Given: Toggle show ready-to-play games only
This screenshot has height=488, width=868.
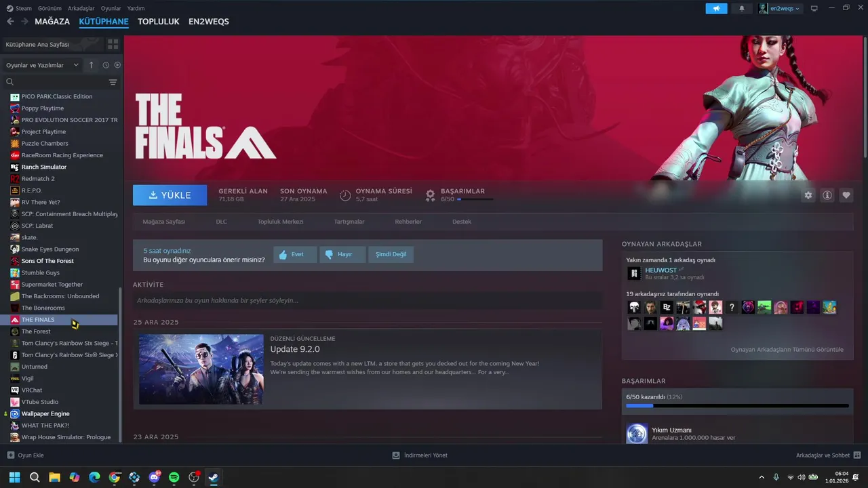Looking at the screenshot, I should coord(117,65).
